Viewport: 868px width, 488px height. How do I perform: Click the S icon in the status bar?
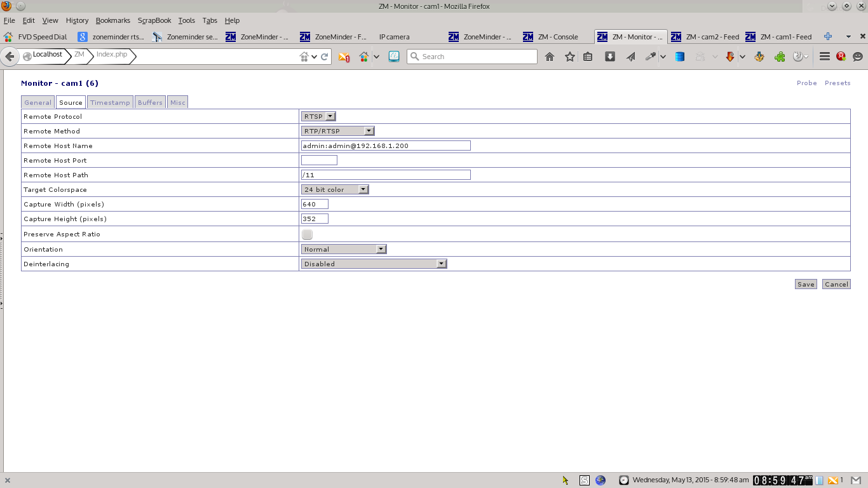coord(585,480)
